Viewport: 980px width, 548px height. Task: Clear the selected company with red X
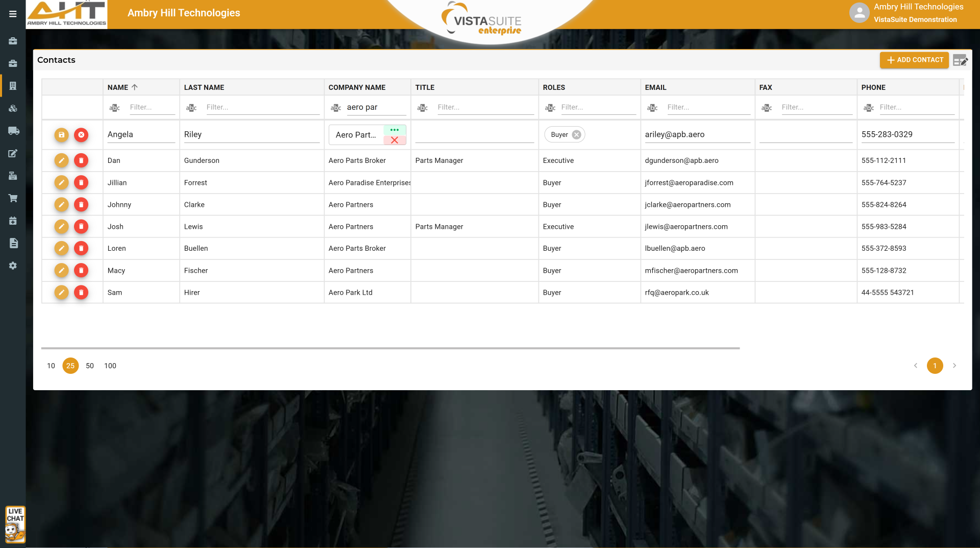(395, 140)
